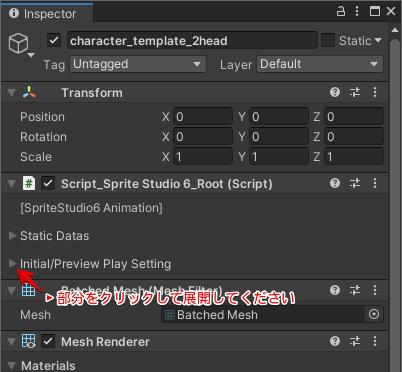Close the Inspector panel

pyautogui.click(x=391, y=12)
